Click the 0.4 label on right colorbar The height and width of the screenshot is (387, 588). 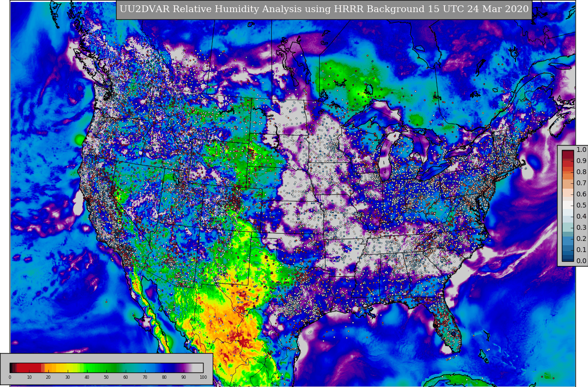(581, 216)
